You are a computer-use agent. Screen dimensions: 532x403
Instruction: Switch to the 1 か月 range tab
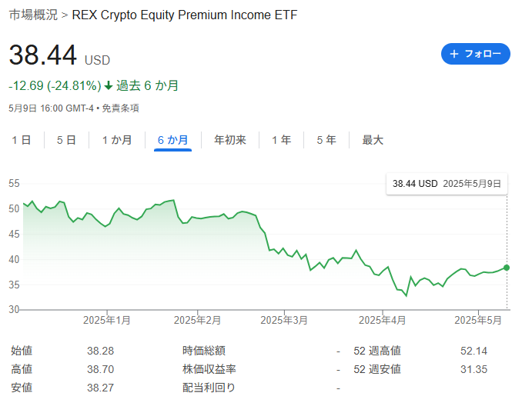click(117, 140)
